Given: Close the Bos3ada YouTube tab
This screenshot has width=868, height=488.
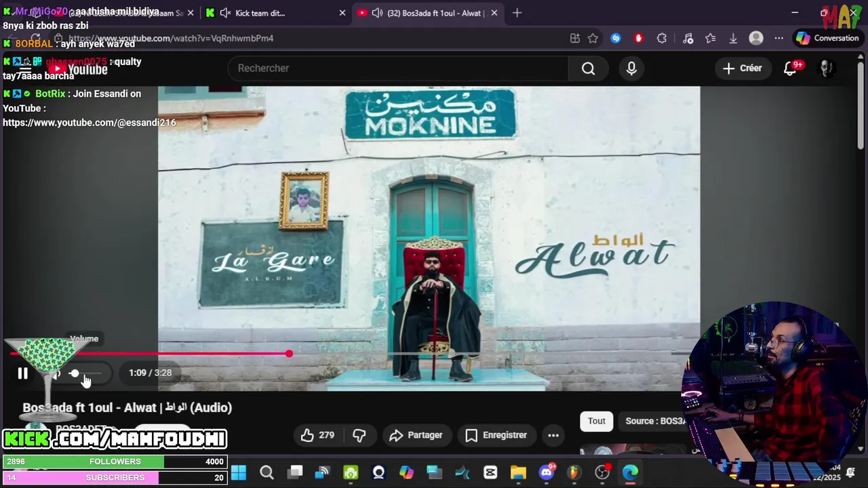Looking at the screenshot, I should (494, 13).
